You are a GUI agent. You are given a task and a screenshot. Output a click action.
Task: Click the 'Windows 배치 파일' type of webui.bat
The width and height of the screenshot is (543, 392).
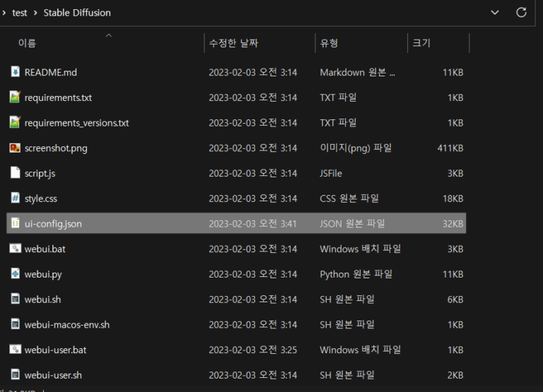(360, 249)
